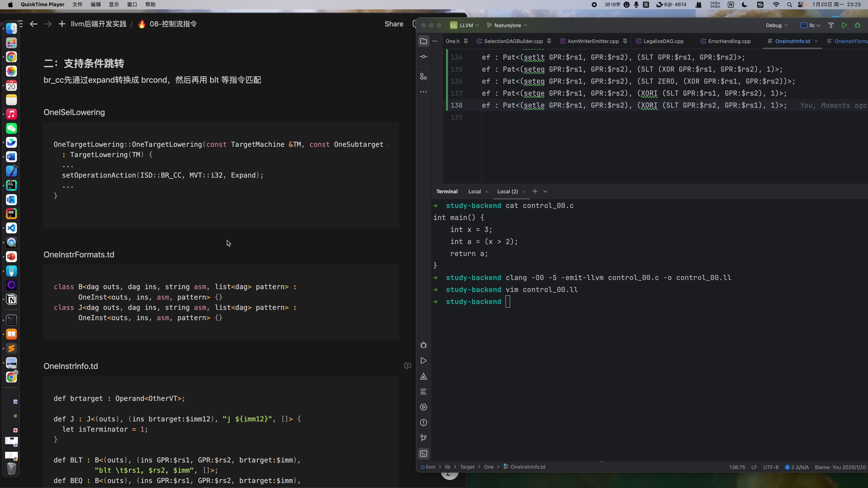
Task: Toggle macOS Focus moon icon
Action: tap(745, 4)
